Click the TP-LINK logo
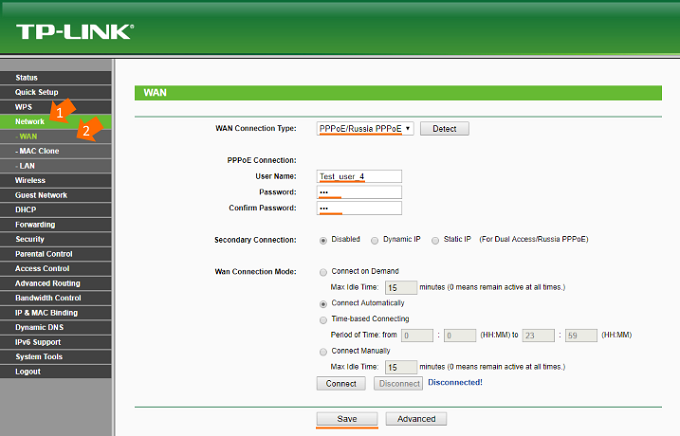The width and height of the screenshot is (680, 436). tap(73, 31)
